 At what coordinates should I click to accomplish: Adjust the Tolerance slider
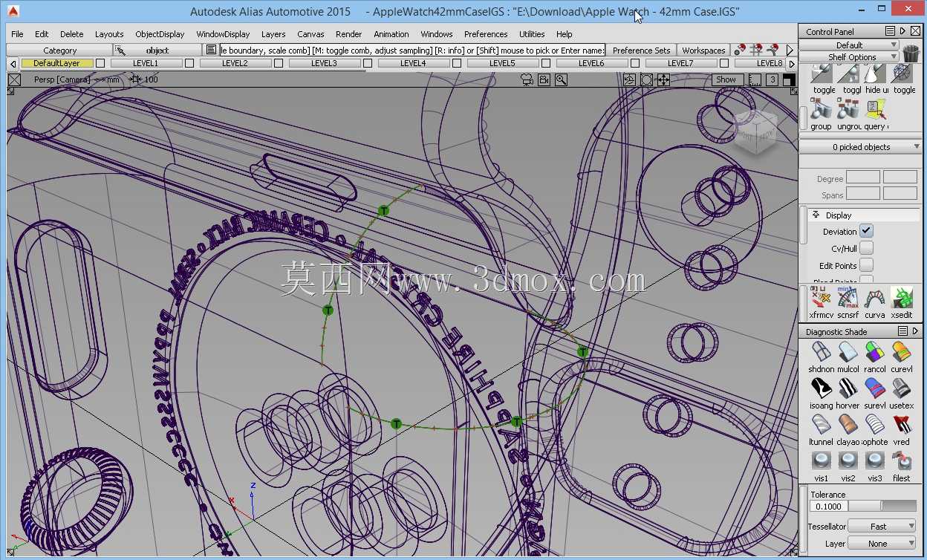click(x=882, y=507)
